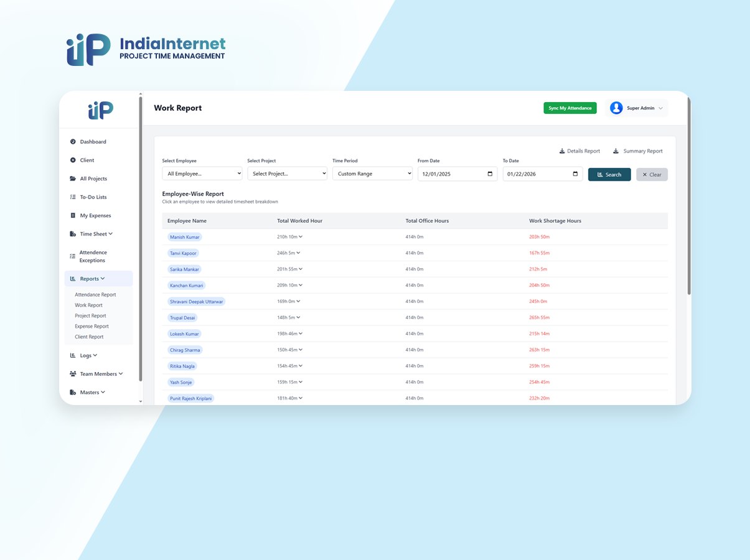
Task: Click the To-Do Lists icon
Action: pos(73,197)
